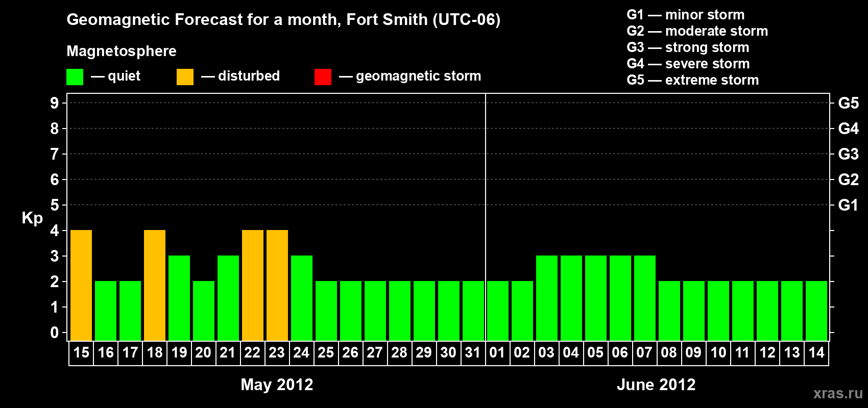Select the green bar for May 24
The height and width of the screenshot is (408, 868).
(x=302, y=298)
